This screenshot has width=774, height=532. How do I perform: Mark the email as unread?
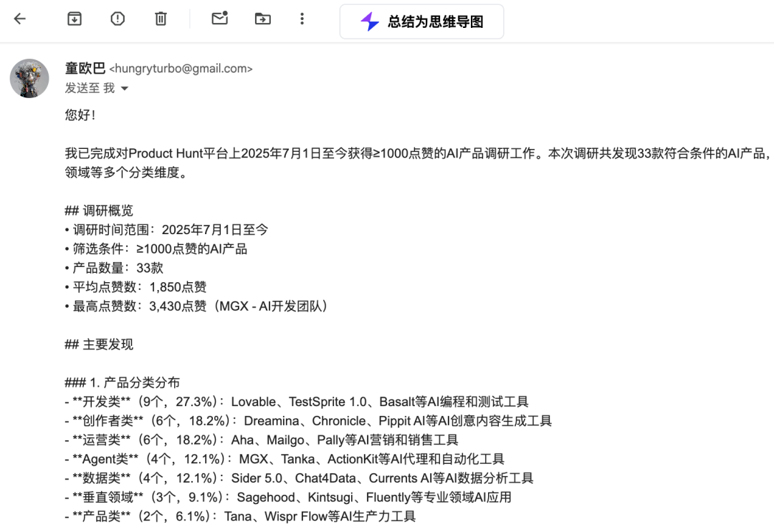(x=220, y=18)
